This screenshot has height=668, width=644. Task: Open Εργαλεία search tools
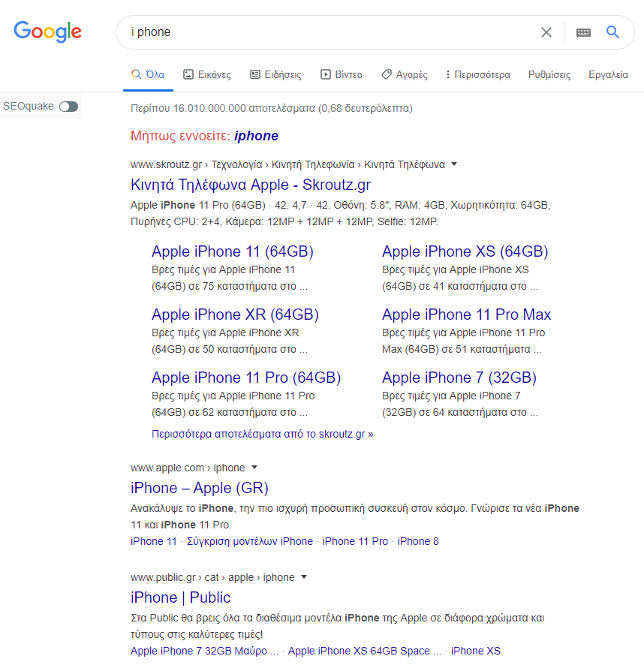tap(608, 74)
